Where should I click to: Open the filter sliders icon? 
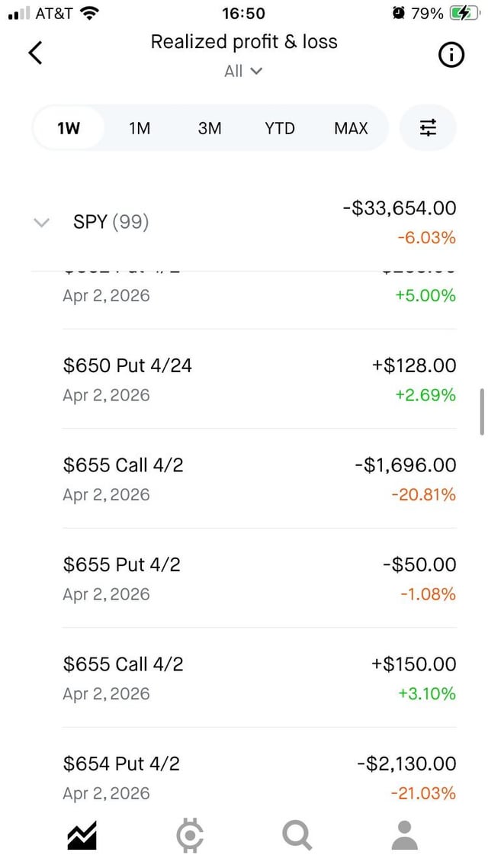428,128
